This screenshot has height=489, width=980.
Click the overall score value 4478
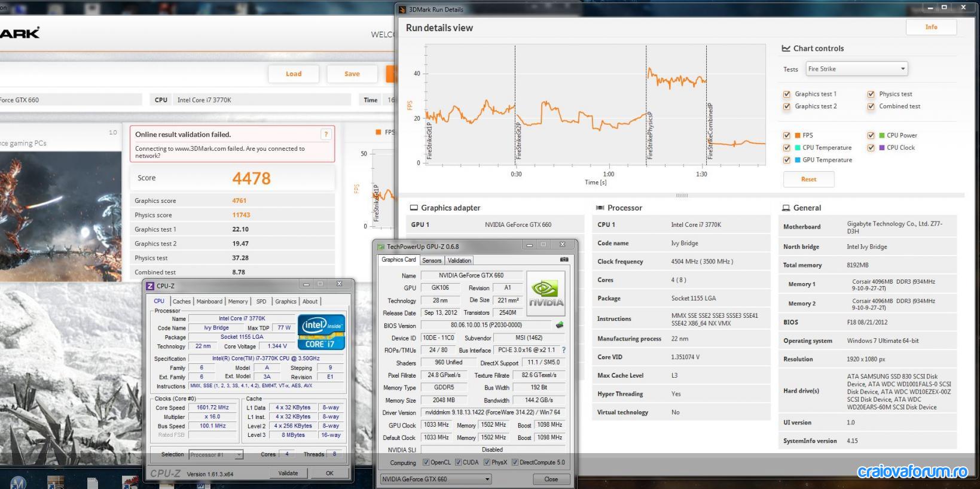point(252,178)
